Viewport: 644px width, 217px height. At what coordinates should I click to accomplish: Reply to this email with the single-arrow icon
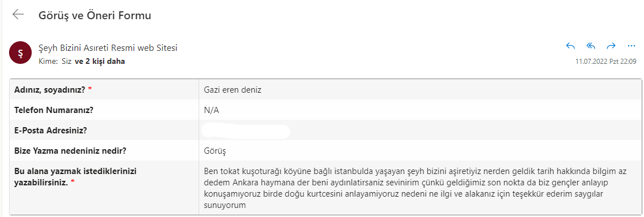click(570, 46)
